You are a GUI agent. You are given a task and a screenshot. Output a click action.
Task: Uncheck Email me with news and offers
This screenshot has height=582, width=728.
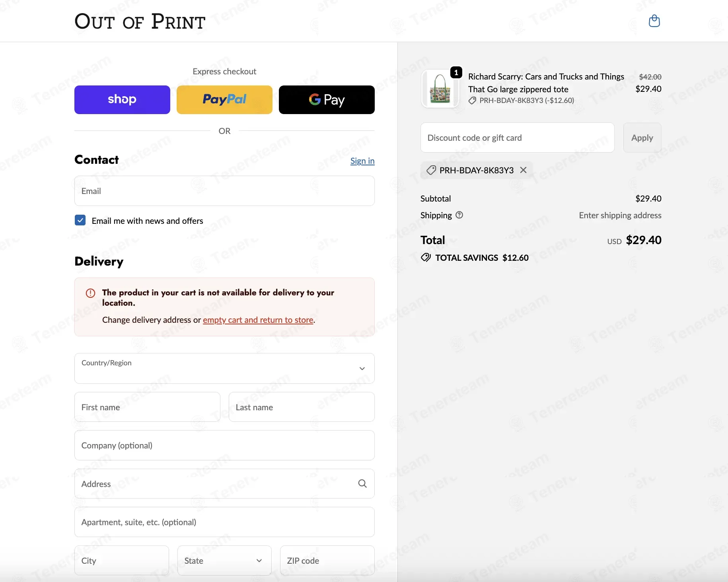pyautogui.click(x=80, y=220)
